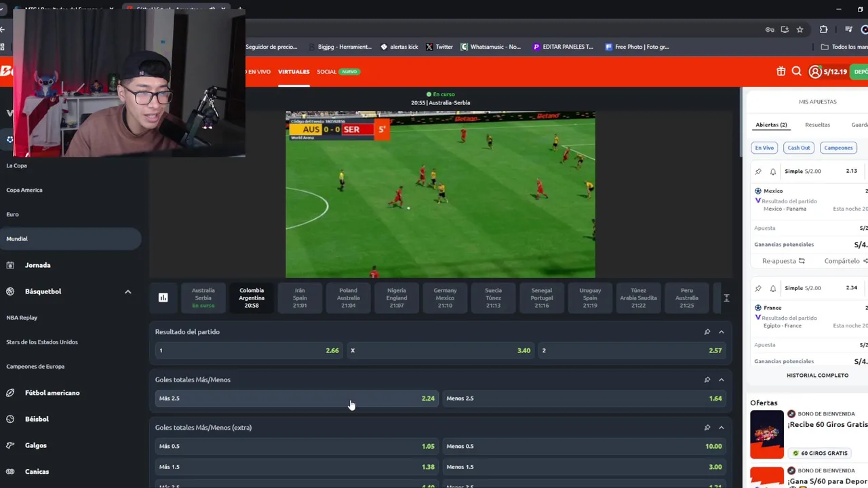Pin the Goles totales Más/Menos (extra) market
The image size is (868, 488).
(x=707, y=428)
